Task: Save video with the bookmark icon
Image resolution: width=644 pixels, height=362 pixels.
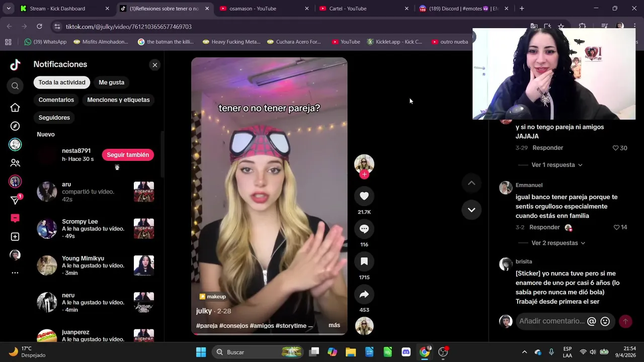Action: pos(364,261)
